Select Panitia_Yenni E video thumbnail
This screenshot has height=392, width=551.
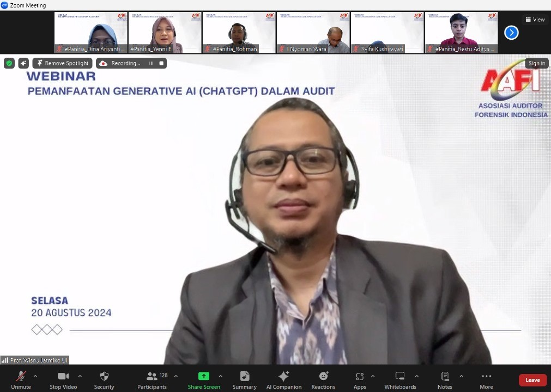[165, 32]
